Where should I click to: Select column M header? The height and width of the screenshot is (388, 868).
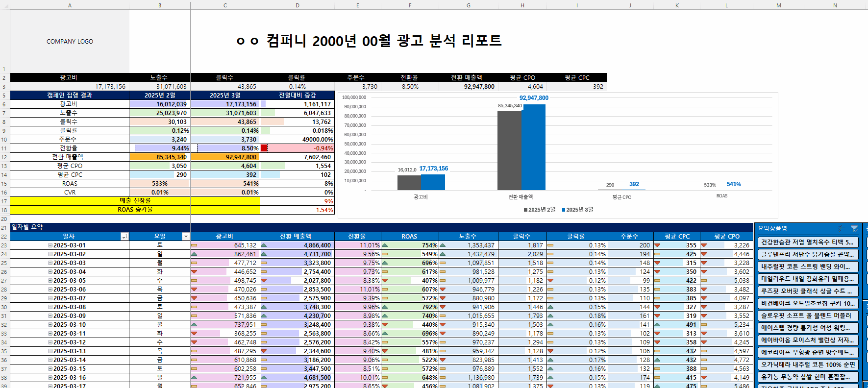click(779, 5)
